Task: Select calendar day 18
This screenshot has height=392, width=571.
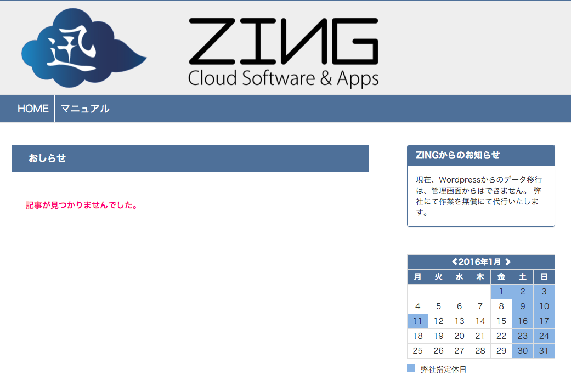Action: pyautogui.click(x=417, y=336)
